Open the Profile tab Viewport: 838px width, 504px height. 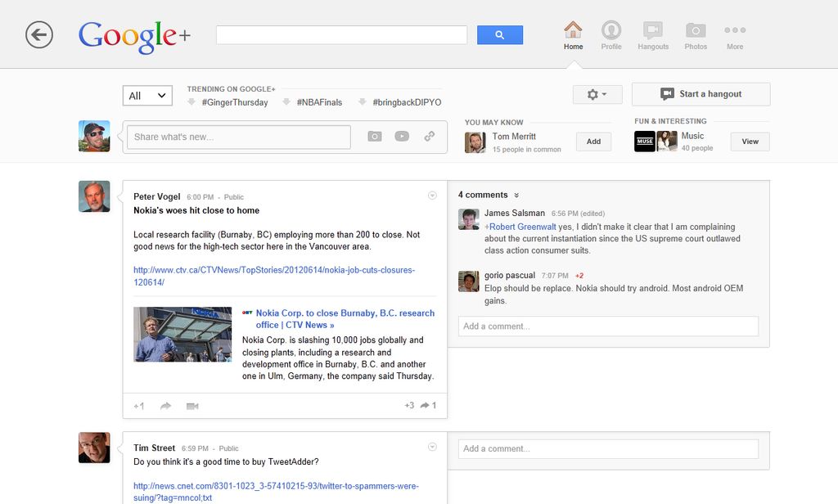610,36
